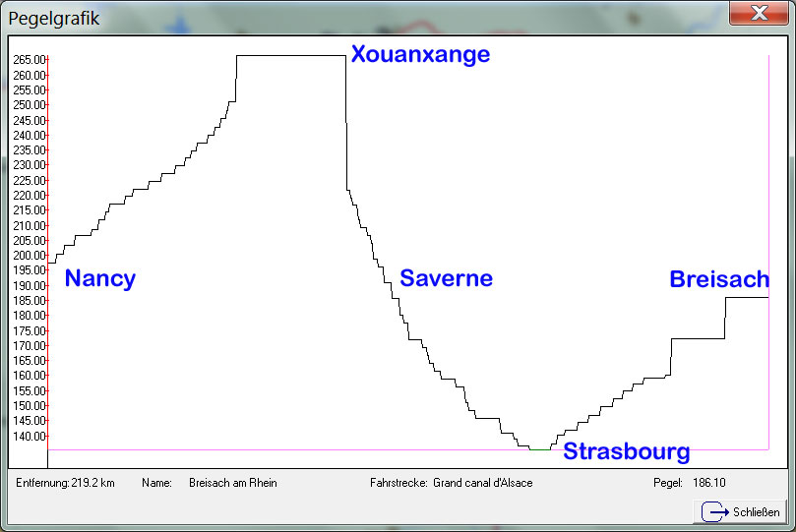796x532 pixels.
Task: Click the 230.00 axis label
Action: coord(29,165)
